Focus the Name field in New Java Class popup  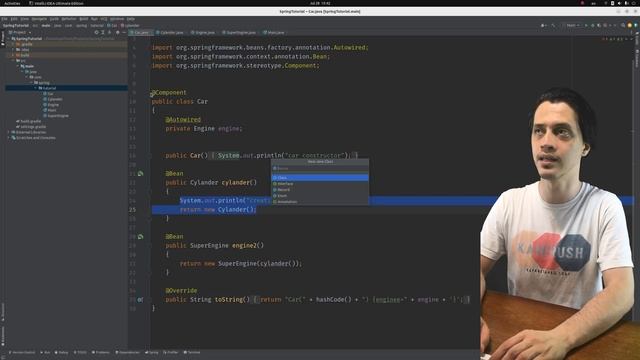(320, 168)
